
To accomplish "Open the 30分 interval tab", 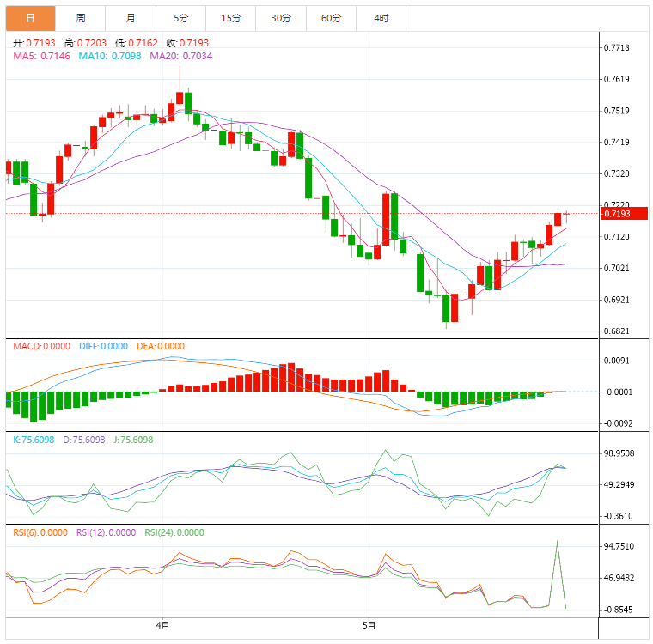I will pyautogui.click(x=281, y=18).
